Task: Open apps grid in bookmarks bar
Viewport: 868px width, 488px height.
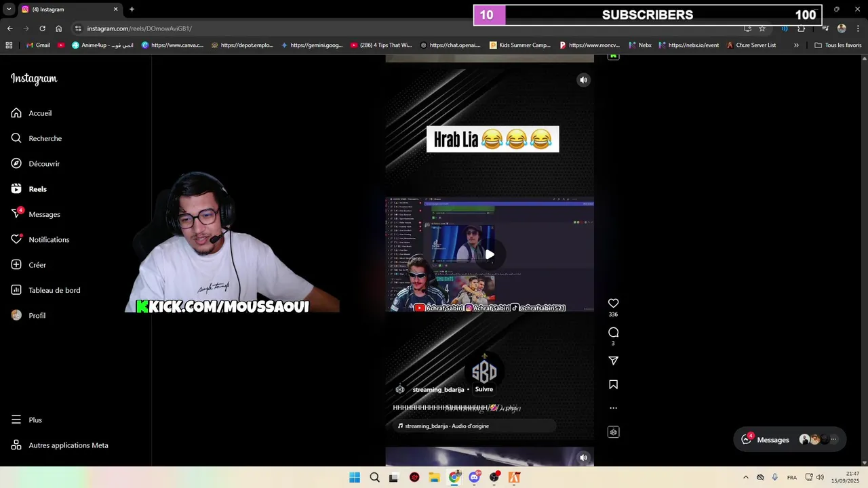Action: click(x=9, y=45)
